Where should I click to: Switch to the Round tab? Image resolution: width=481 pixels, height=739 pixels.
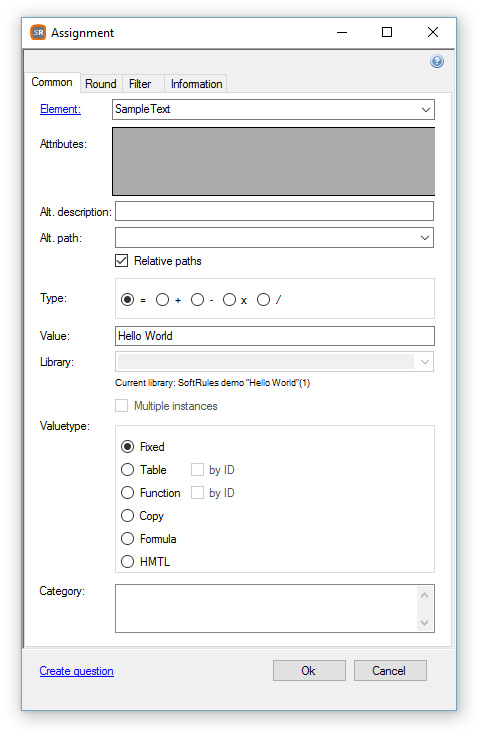[x=101, y=84]
